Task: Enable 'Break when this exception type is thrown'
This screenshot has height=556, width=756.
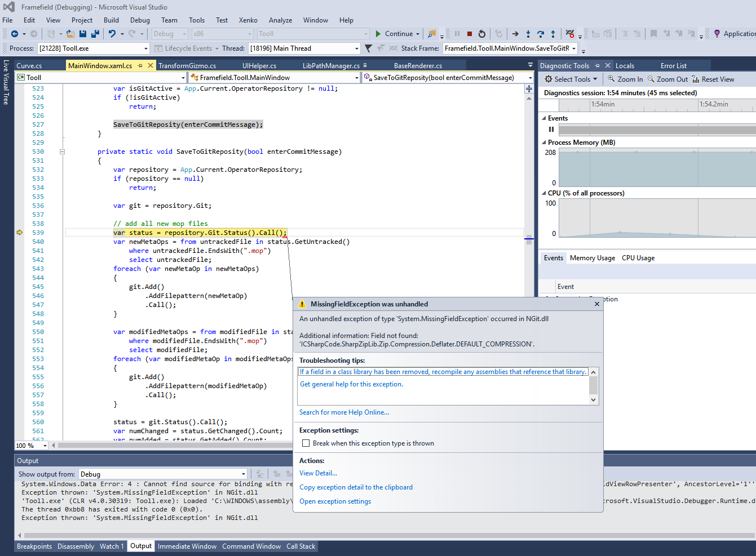Action: 306,443
